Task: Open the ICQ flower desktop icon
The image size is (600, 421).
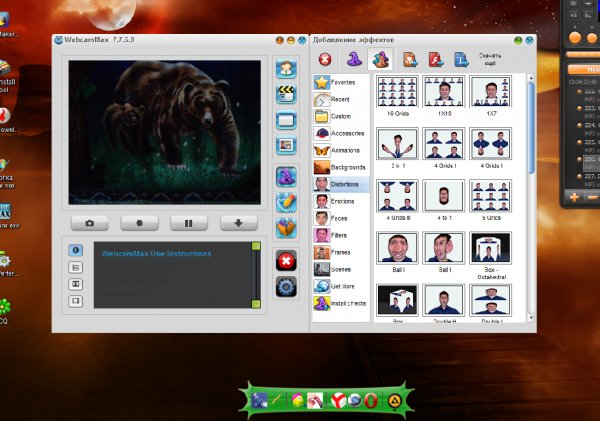Action: (4, 307)
